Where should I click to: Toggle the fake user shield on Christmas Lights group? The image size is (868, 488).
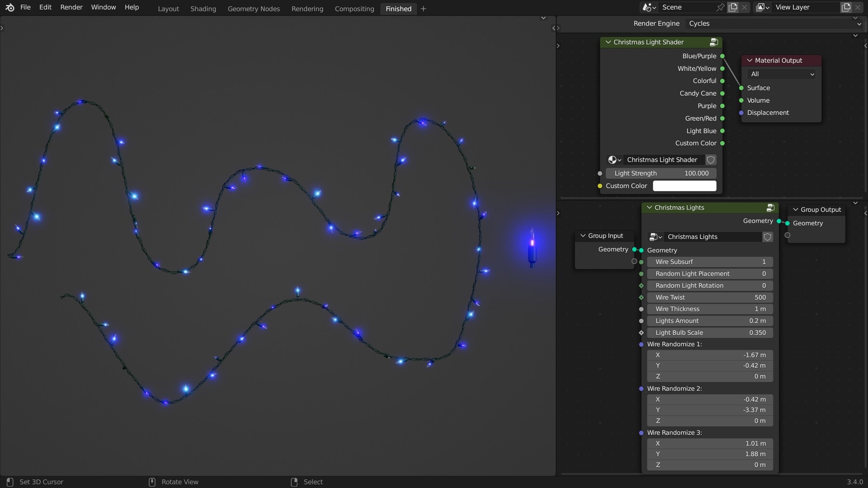point(767,237)
